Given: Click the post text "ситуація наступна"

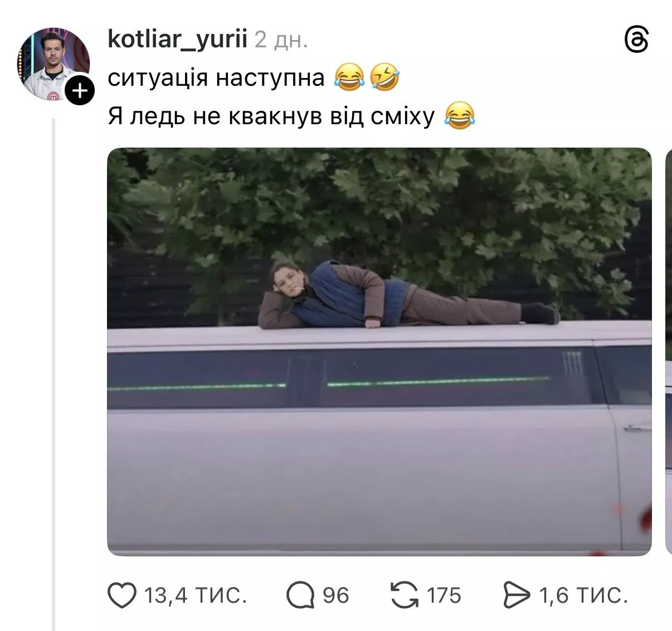Looking at the screenshot, I should (216, 77).
